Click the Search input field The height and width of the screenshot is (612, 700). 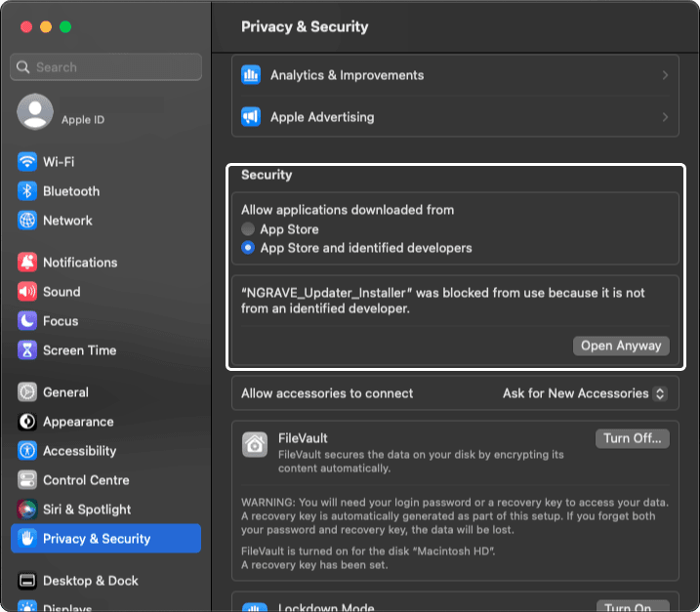pos(105,67)
